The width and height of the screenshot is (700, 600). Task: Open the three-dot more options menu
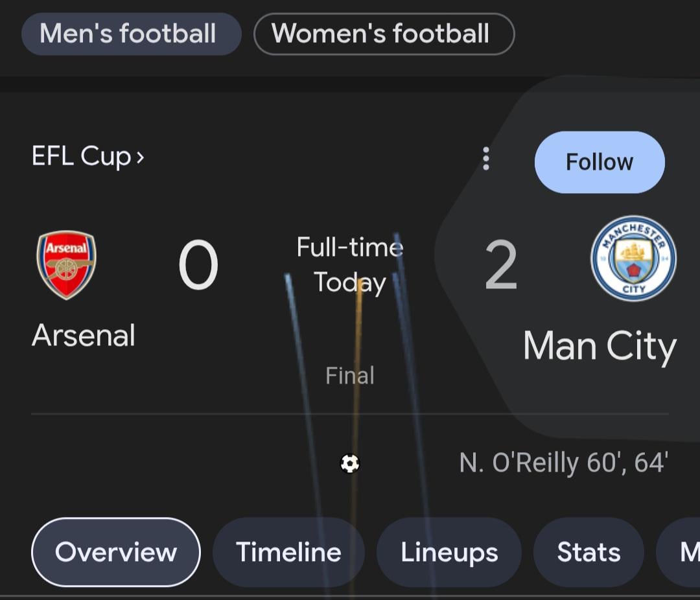(x=486, y=159)
